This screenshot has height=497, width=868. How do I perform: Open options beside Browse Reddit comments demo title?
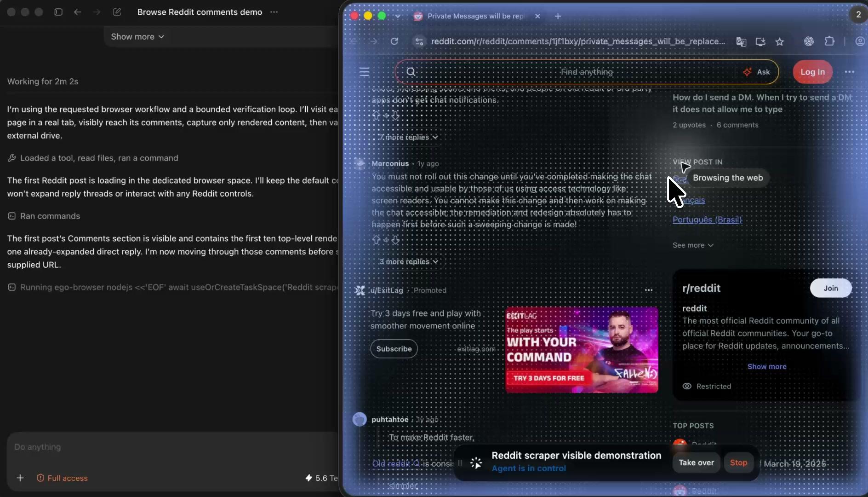[x=274, y=12]
